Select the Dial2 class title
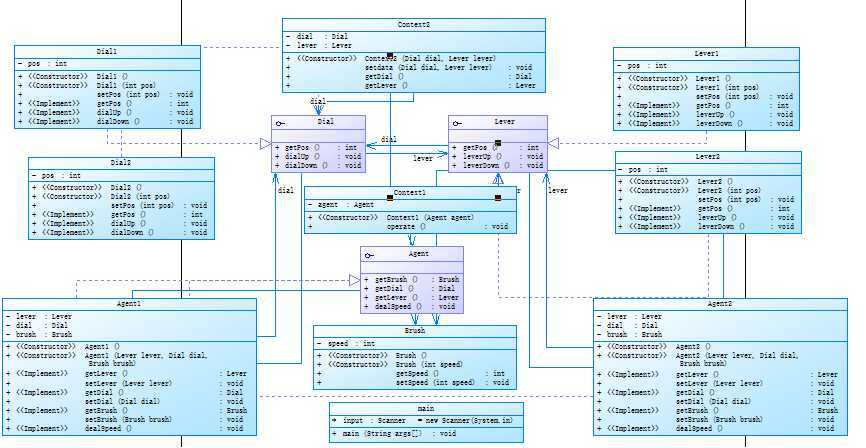866x448 pixels. point(121,164)
